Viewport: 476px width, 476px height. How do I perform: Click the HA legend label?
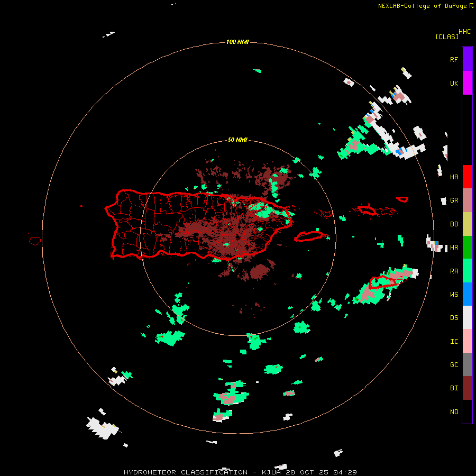coord(454,177)
